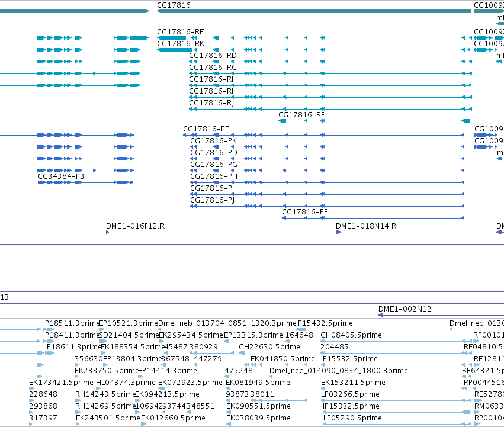Select the RH14243.5prime EST label
Viewport: 504px width, 427px height.
(x=105, y=395)
